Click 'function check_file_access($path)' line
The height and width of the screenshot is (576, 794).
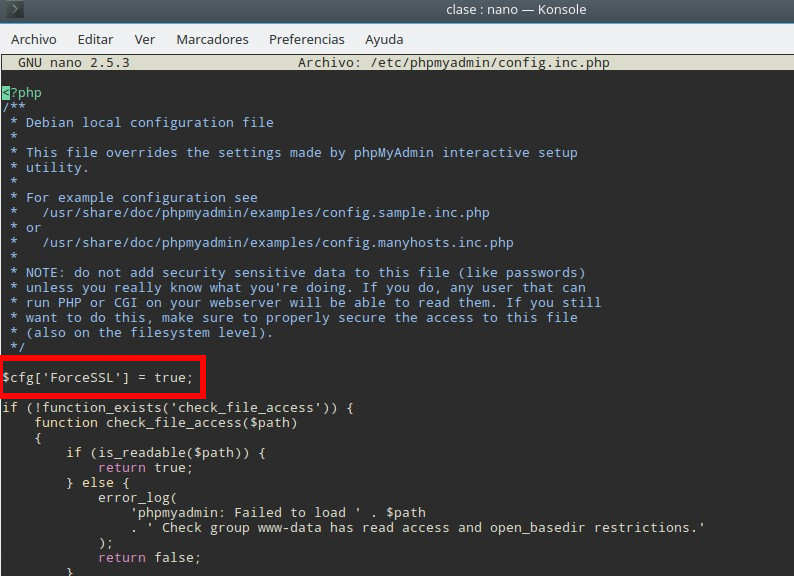tap(166, 423)
